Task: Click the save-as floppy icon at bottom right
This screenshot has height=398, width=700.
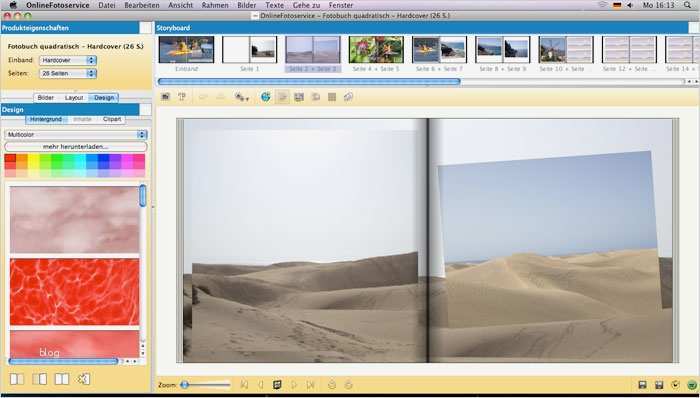Action: tap(658, 385)
